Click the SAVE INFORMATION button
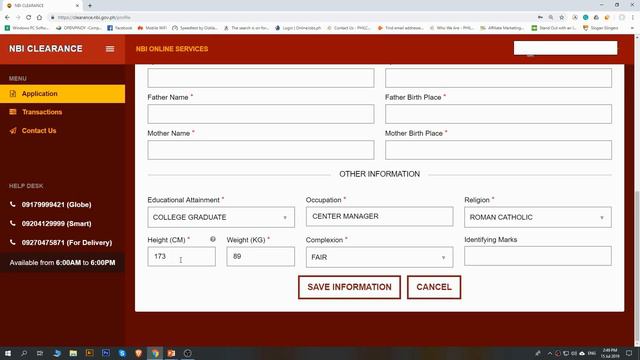The width and height of the screenshot is (640, 360). pyautogui.click(x=349, y=287)
